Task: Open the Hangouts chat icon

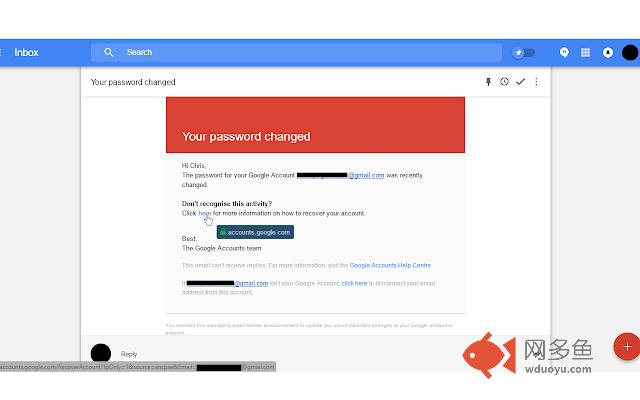Action: 565,52
